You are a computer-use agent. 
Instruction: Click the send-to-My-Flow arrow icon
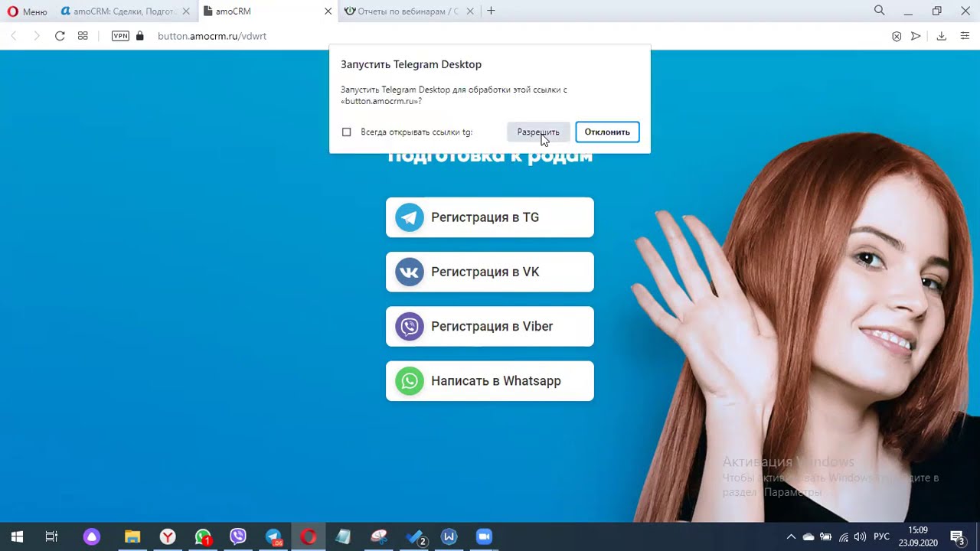[916, 36]
